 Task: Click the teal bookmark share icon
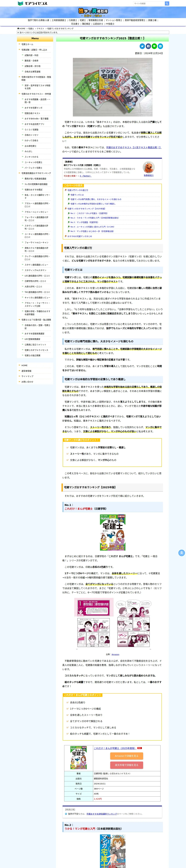[160, 46]
